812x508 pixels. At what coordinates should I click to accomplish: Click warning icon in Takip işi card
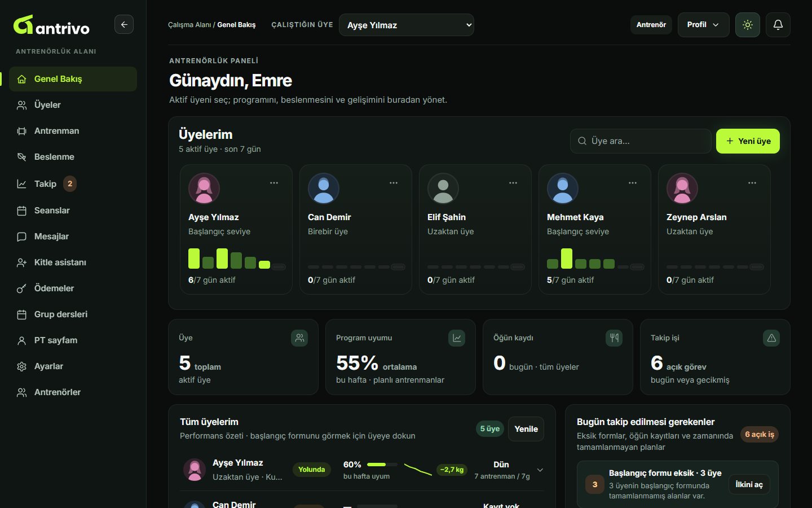771,338
